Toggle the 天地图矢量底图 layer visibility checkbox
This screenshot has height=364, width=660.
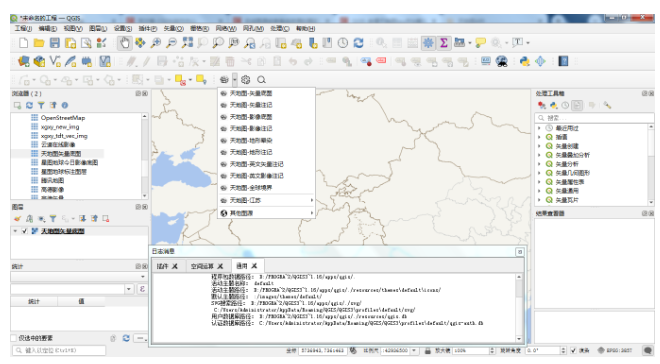point(24,231)
